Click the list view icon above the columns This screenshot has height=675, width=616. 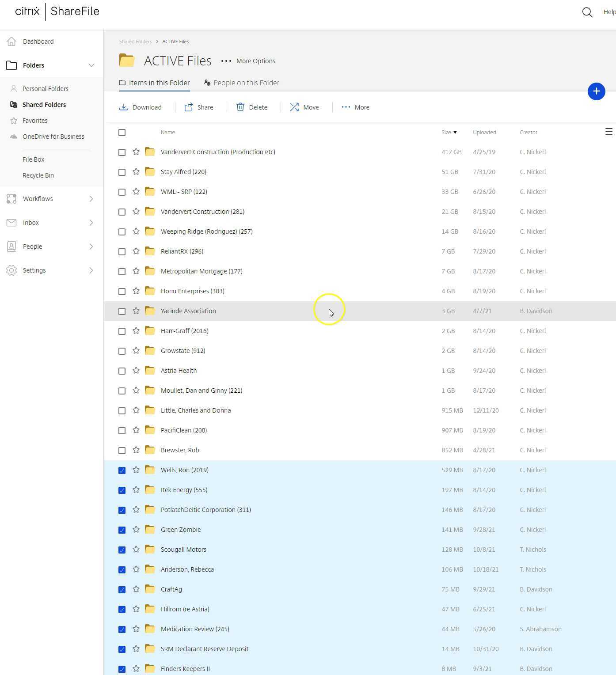pos(609,131)
